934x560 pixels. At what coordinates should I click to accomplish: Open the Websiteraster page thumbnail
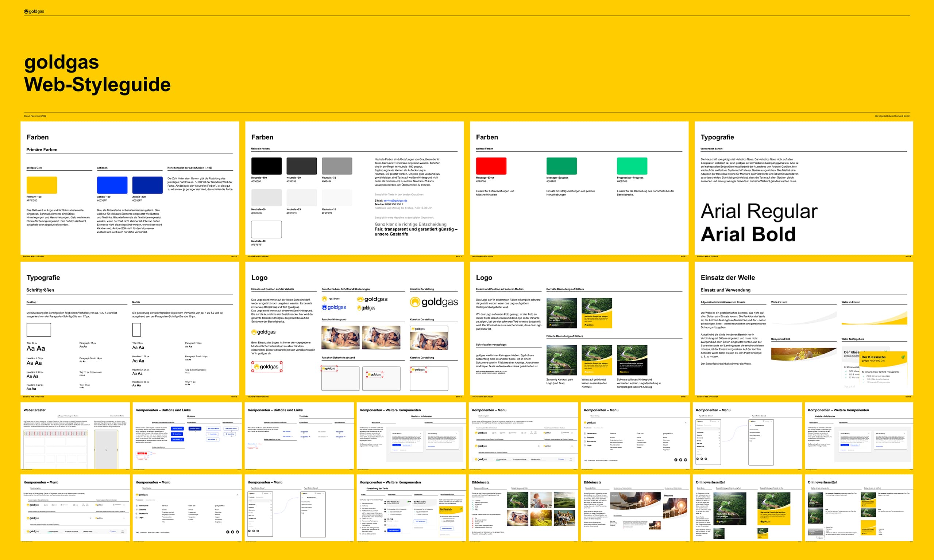tap(75, 436)
